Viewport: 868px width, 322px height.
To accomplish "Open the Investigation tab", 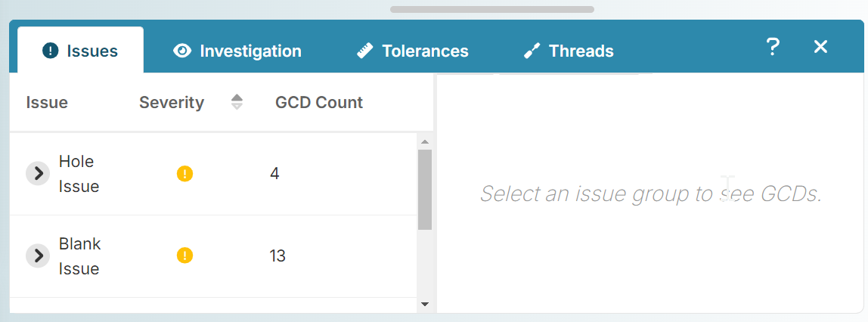I will tap(237, 51).
